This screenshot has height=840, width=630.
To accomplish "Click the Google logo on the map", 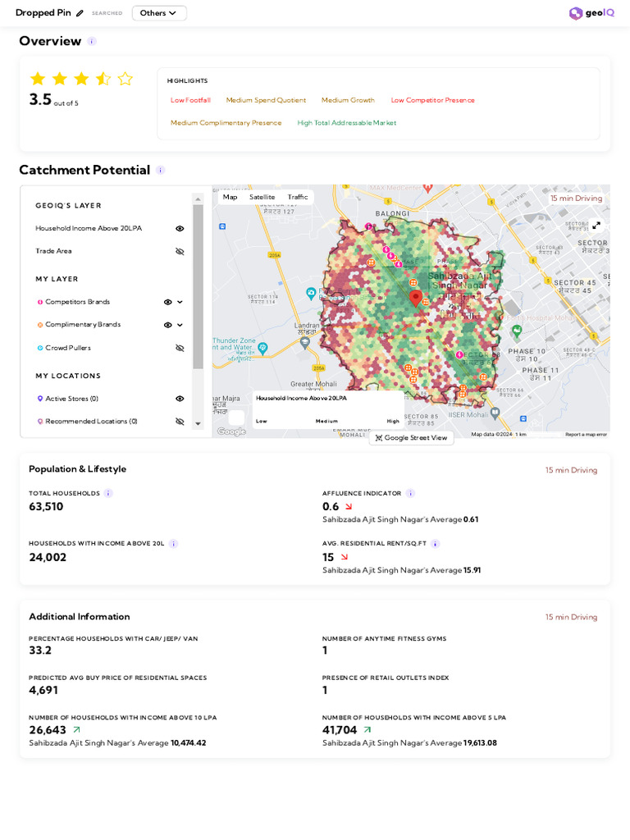I will [231, 431].
